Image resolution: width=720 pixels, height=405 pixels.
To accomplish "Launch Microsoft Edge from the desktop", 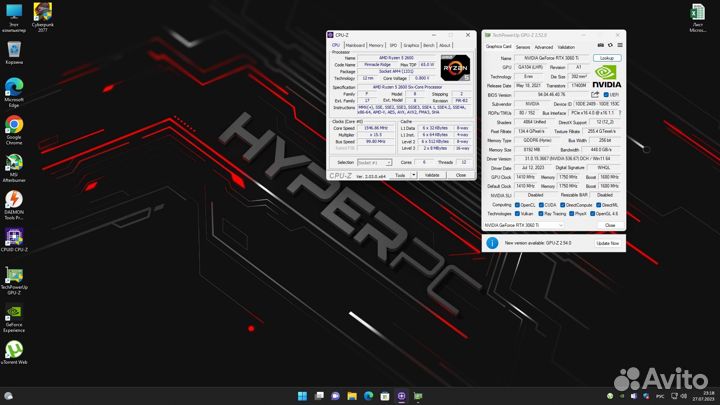I will click(14, 92).
